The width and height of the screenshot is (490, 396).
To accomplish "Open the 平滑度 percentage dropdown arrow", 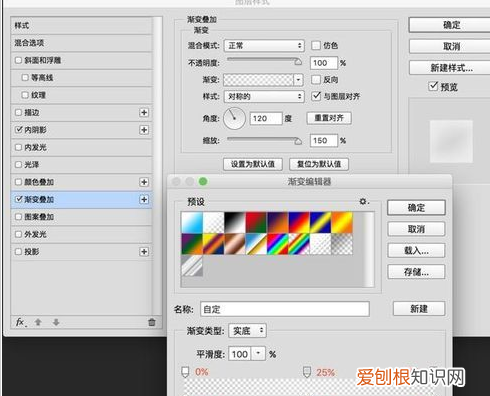I will pos(258,354).
